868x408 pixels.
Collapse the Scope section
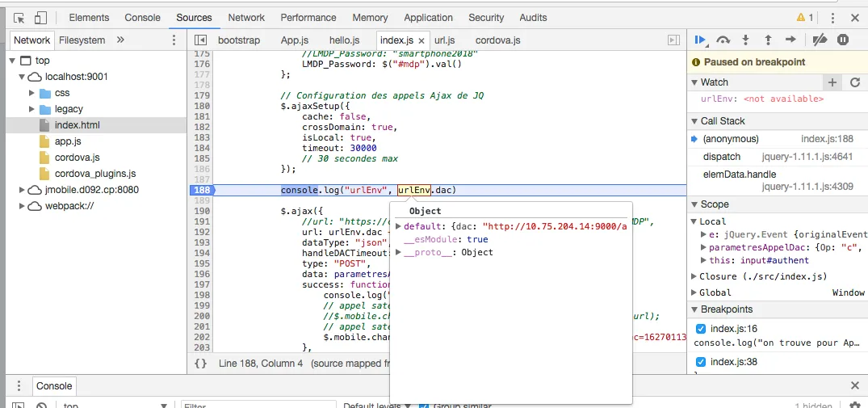click(694, 204)
